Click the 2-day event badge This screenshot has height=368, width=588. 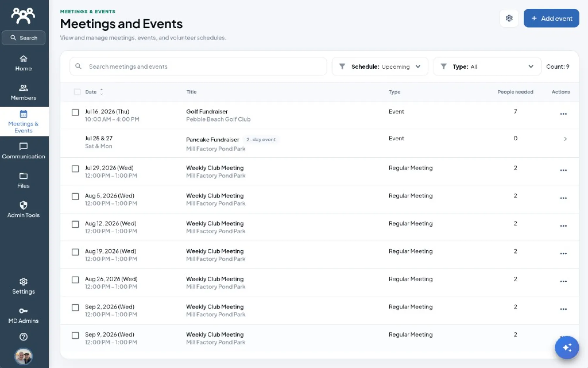click(261, 140)
